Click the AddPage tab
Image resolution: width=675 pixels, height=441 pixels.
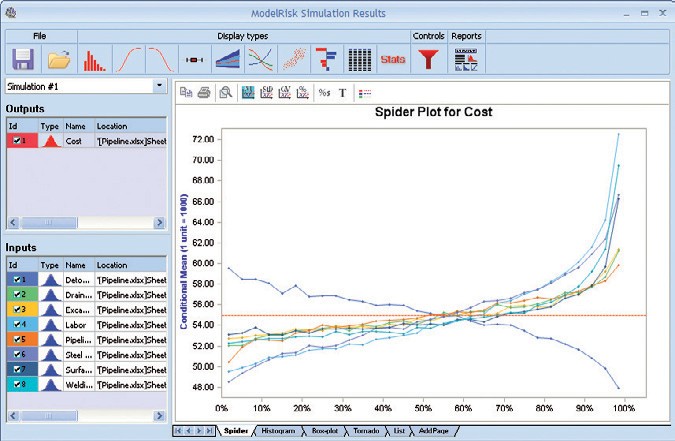pyautogui.click(x=433, y=431)
